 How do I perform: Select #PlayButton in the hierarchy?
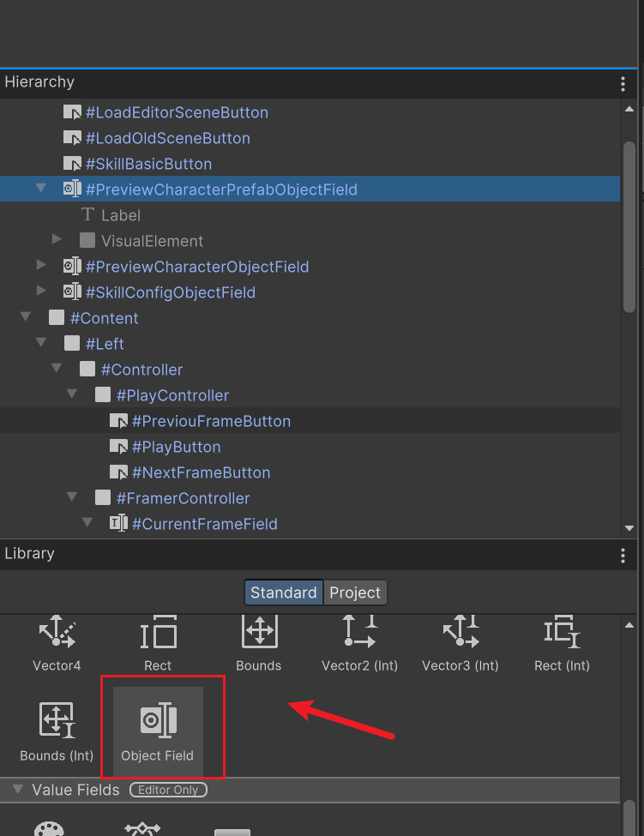(176, 447)
